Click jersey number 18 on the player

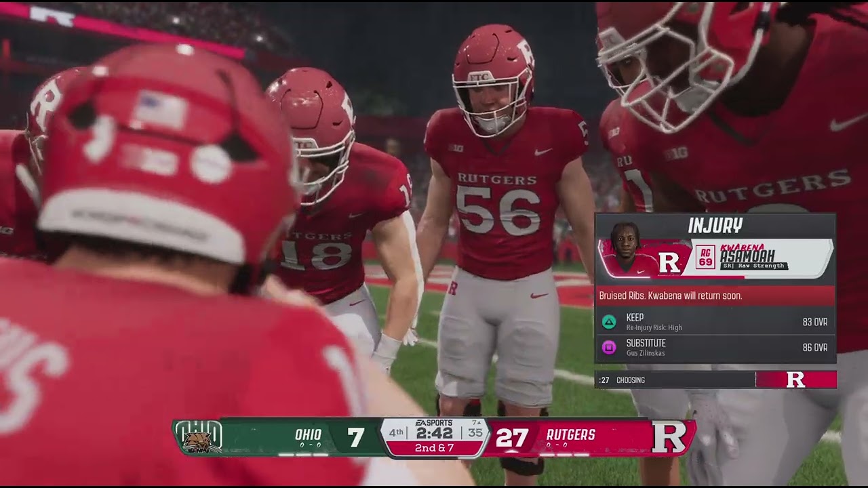(x=317, y=256)
